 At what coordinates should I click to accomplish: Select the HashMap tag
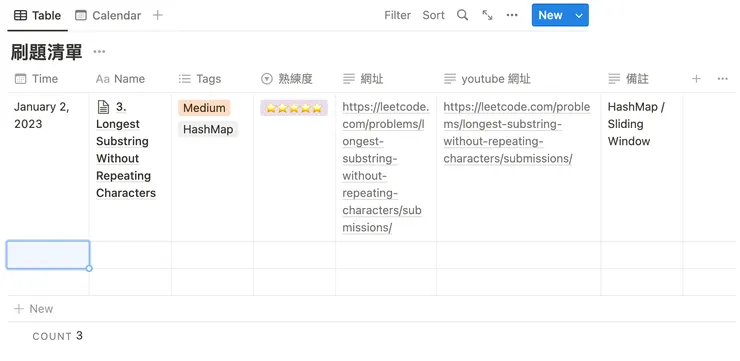[x=208, y=129]
